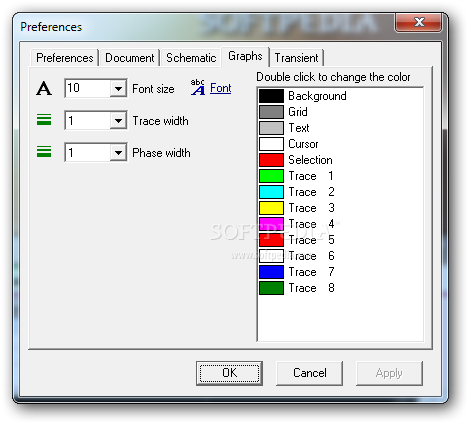Viewport: 469px width, 424px height.
Task: Select the cyan Trace 2 color swatch
Action: pos(271,192)
